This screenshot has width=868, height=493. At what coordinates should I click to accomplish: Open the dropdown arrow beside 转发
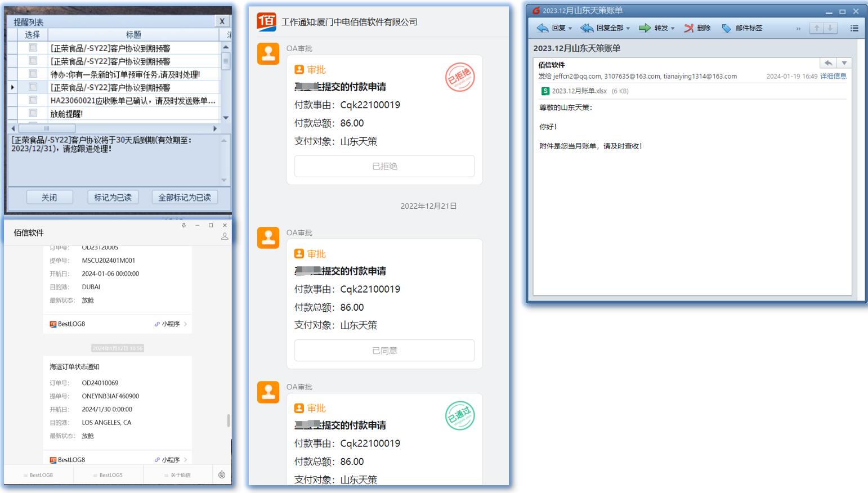tap(673, 28)
